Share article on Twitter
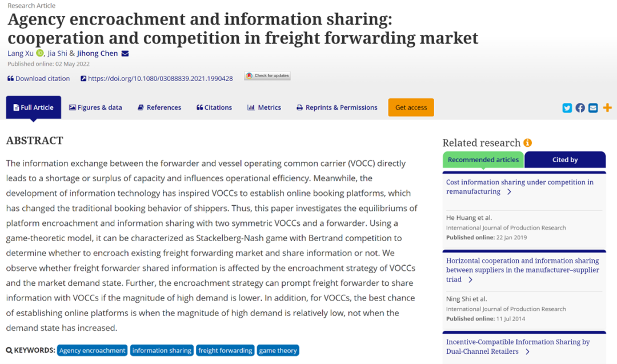 click(x=567, y=107)
